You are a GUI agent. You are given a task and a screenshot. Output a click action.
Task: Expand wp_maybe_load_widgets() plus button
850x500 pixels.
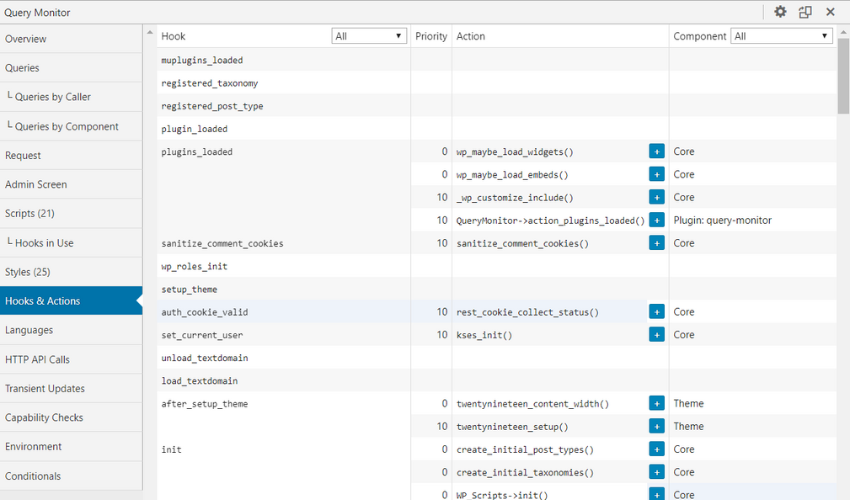point(656,151)
